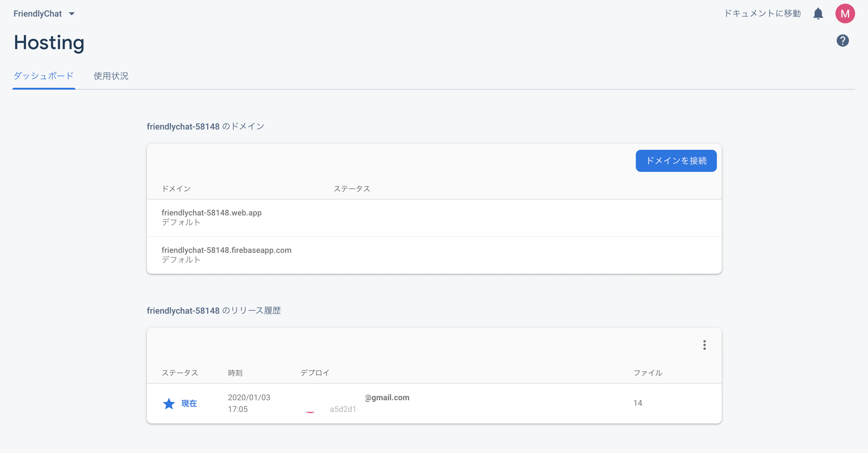Click the friendlychat-58148 のドメイン heading
The image size is (868, 453).
coord(205,126)
